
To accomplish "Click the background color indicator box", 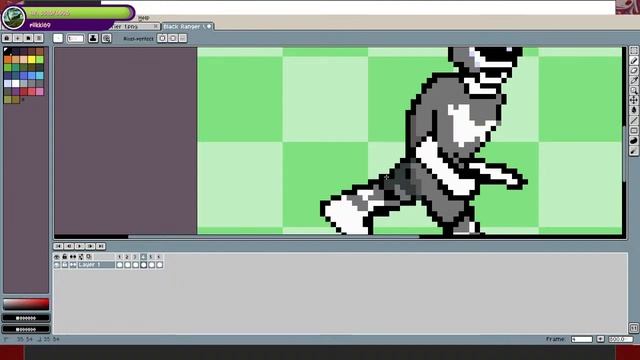I will [x=26, y=329].
